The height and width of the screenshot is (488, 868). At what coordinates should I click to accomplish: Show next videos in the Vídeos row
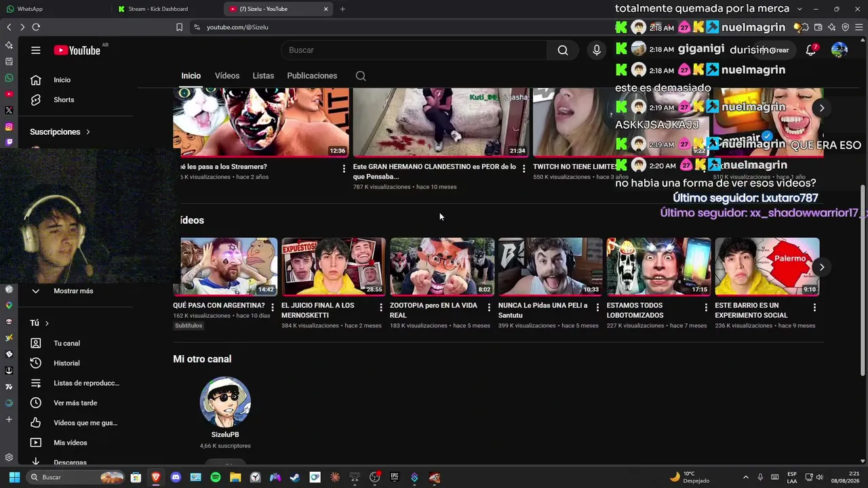[821, 267]
